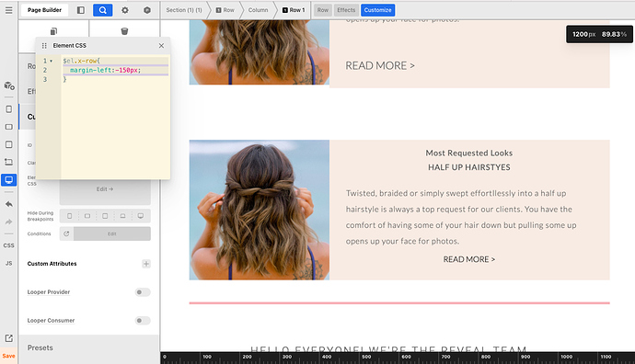The width and height of the screenshot is (635, 364).
Task: Click the half up hairstyle photo
Action: point(260,210)
